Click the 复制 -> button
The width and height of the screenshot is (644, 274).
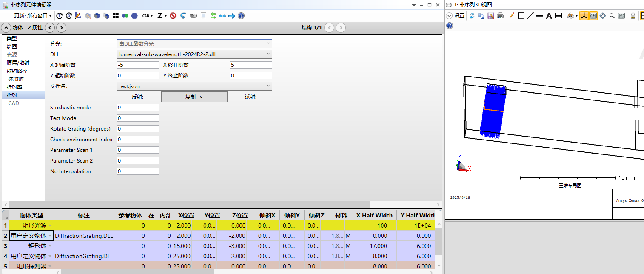click(x=194, y=97)
